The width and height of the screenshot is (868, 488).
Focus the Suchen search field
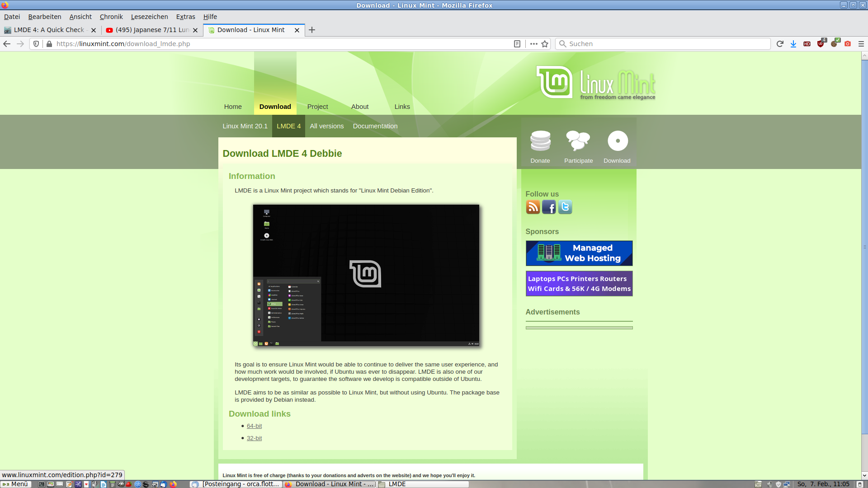pos(663,44)
